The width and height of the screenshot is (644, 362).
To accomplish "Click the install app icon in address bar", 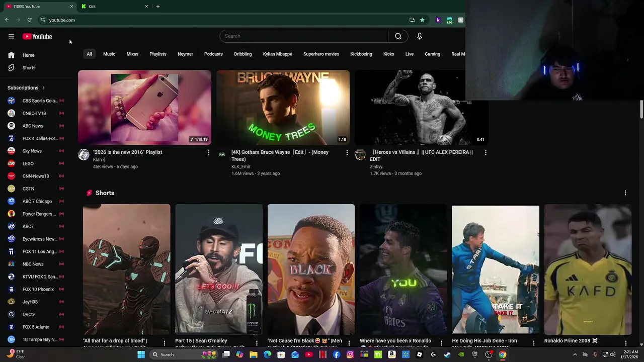I will tap(412, 20).
